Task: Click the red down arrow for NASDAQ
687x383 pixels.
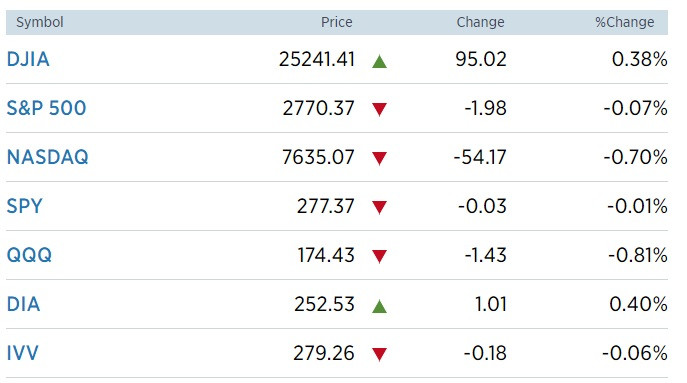Action: (x=379, y=158)
